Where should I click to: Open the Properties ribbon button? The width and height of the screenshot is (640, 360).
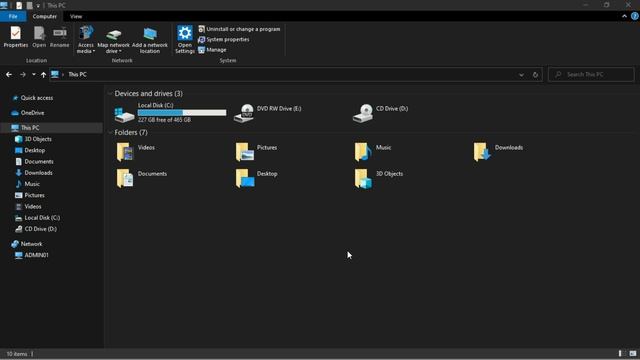click(x=16, y=37)
